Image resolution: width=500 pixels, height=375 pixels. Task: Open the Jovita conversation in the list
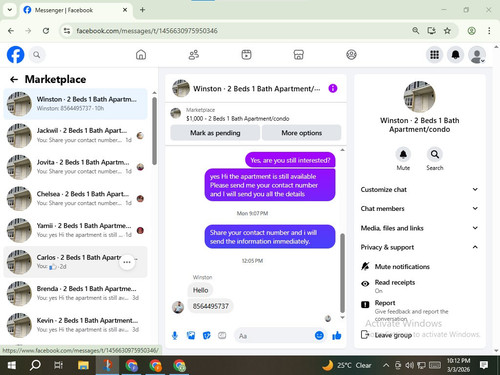pos(75,167)
